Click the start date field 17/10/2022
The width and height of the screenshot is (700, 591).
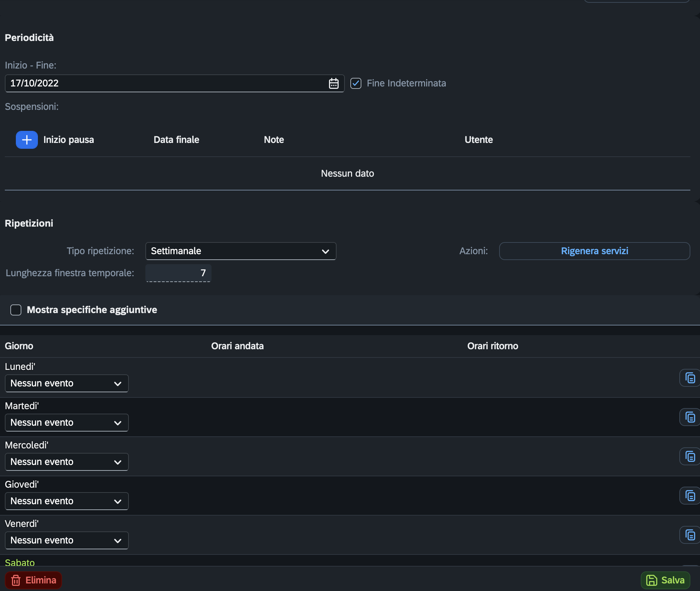click(x=175, y=83)
